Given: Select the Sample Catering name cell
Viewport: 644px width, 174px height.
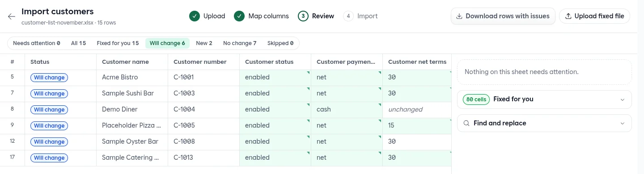Looking at the screenshot, I should pos(132,158).
